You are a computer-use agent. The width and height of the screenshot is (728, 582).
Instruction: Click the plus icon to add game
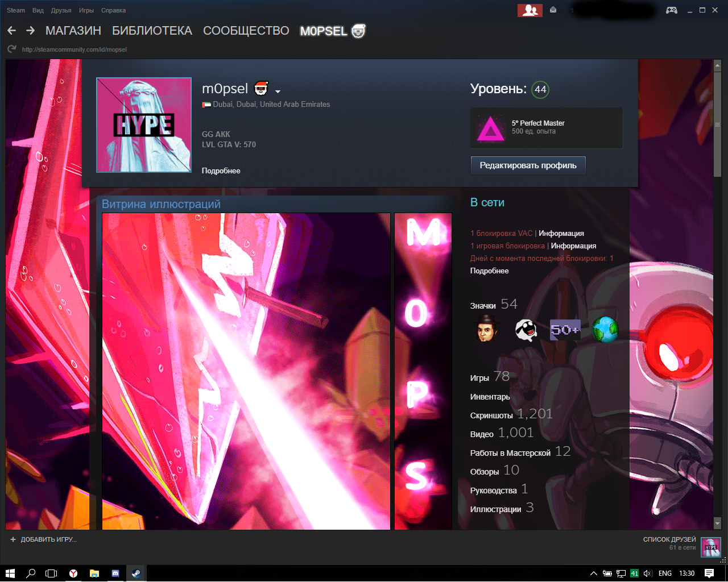click(x=13, y=539)
